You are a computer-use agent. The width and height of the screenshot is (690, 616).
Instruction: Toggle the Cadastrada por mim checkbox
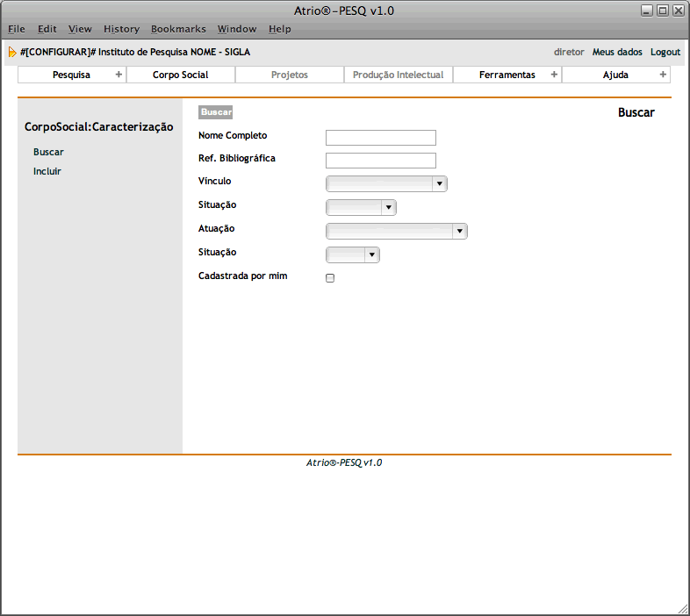[x=331, y=278]
